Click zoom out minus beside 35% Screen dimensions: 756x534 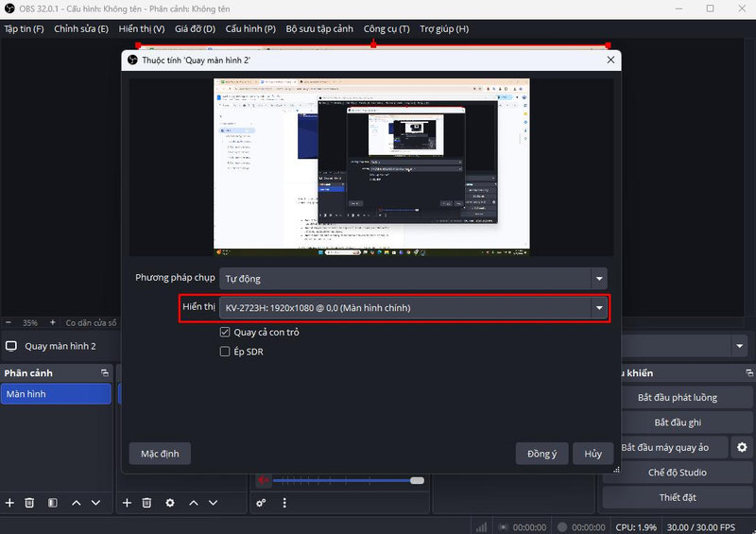click(9, 322)
